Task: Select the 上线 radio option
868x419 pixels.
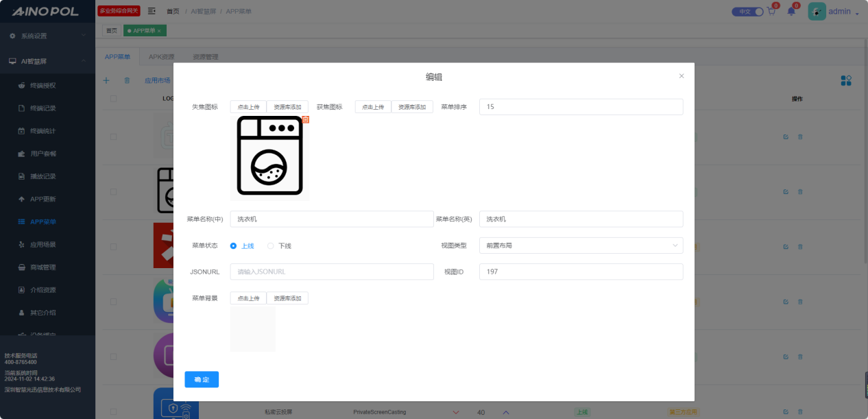Action: 234,246
